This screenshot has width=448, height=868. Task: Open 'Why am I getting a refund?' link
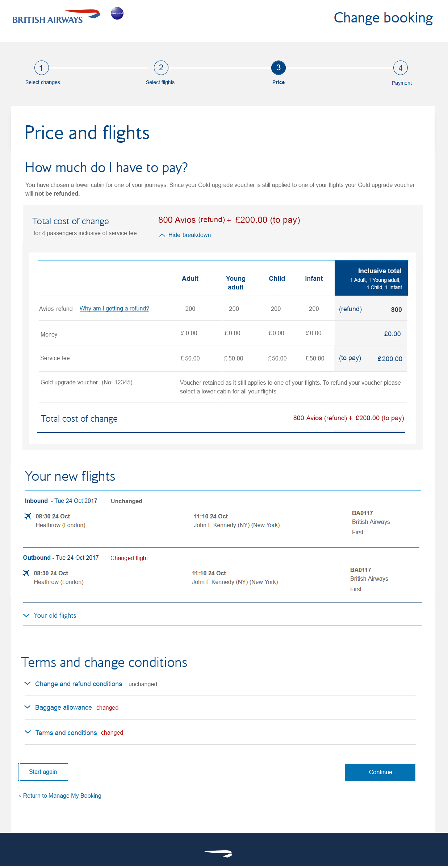click(114, 309)
